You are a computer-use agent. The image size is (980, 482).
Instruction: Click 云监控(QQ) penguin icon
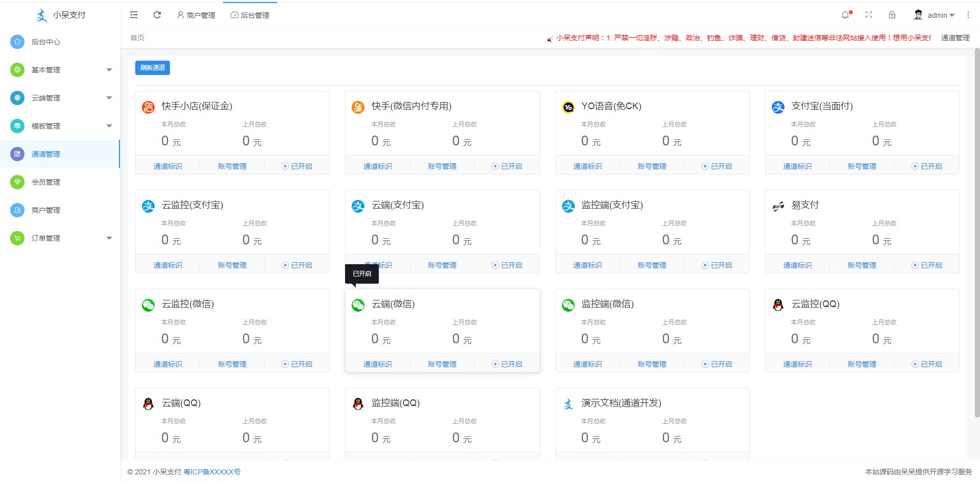[x=778, y=305]
